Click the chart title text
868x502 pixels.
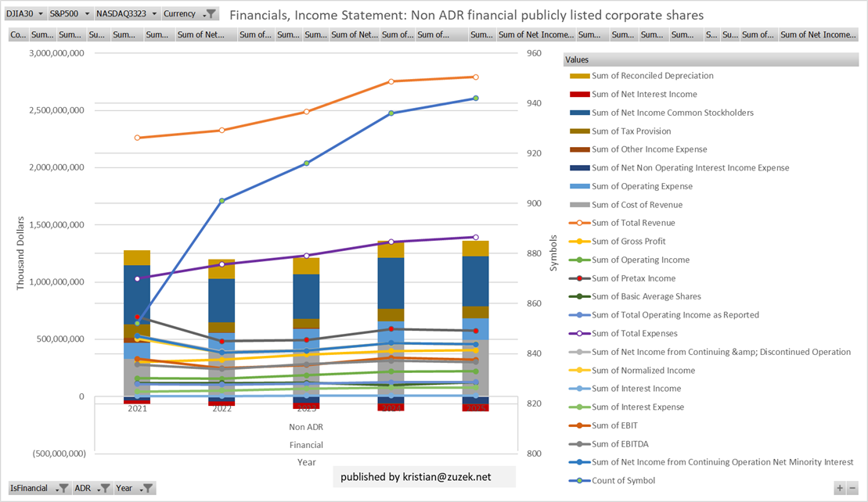[x=466, y=15]
